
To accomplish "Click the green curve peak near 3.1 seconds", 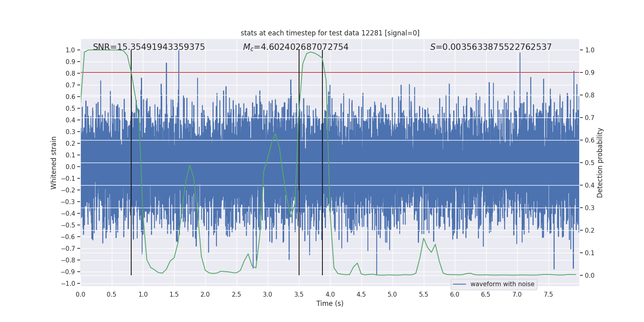I will [x=275, y=134].
